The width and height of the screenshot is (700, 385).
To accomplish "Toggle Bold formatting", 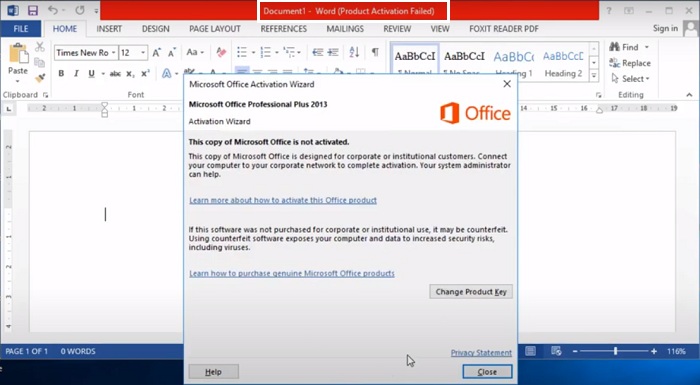I will tap(61, 74).
